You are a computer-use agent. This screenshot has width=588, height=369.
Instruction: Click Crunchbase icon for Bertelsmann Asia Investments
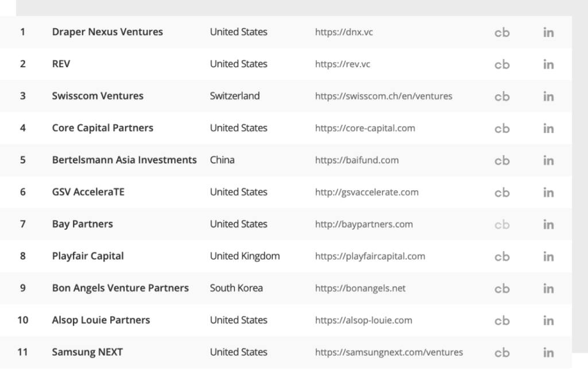[x=502, y=160]
